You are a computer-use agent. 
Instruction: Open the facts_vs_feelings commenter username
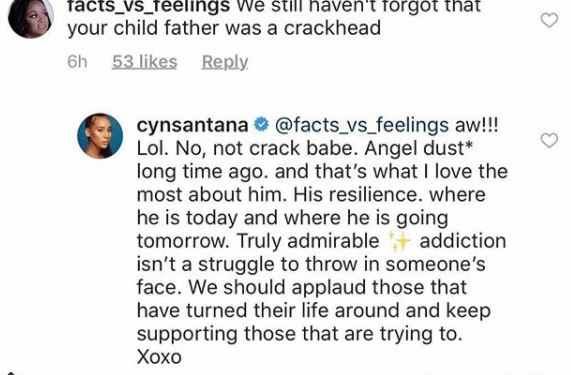pyautogui.click(x=149, y=6)
